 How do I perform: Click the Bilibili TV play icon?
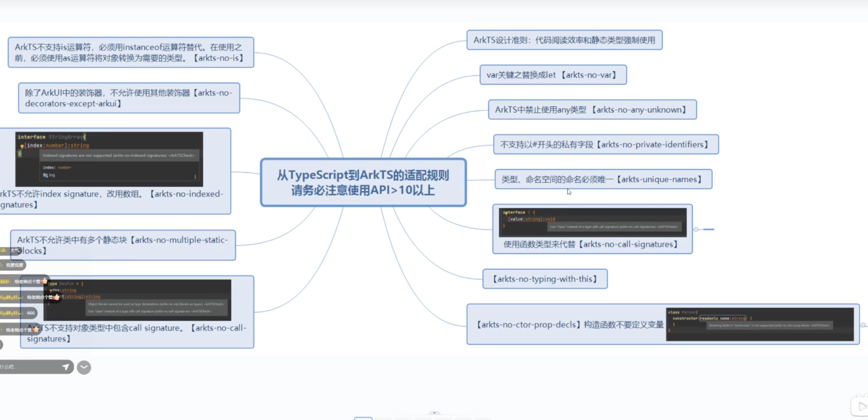861,407
